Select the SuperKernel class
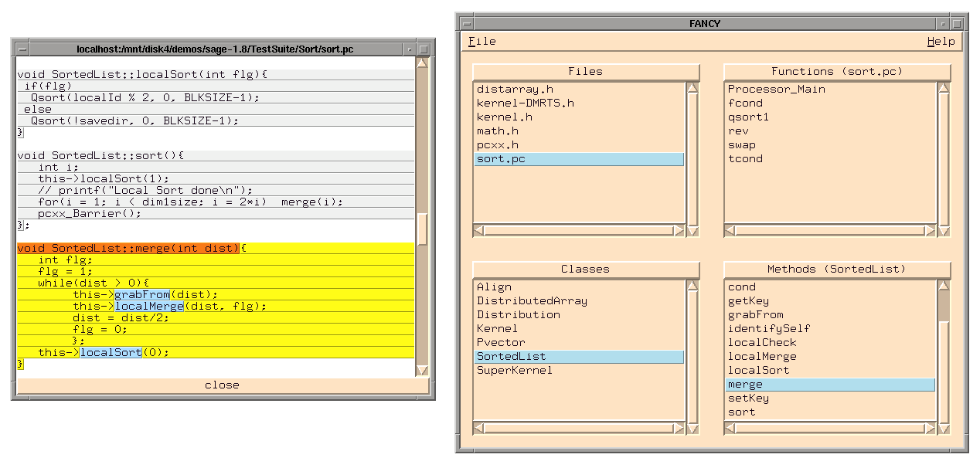The width and height of the screenshot is (980, 468). click(579, 371)
